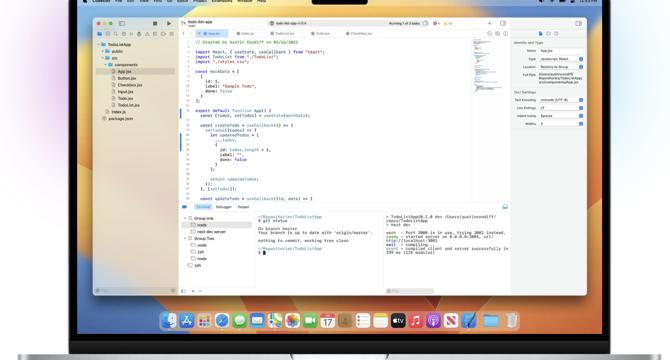670x360 pixels.
Task: Switch to the Debugger tab
Action: tap(223, 207)
